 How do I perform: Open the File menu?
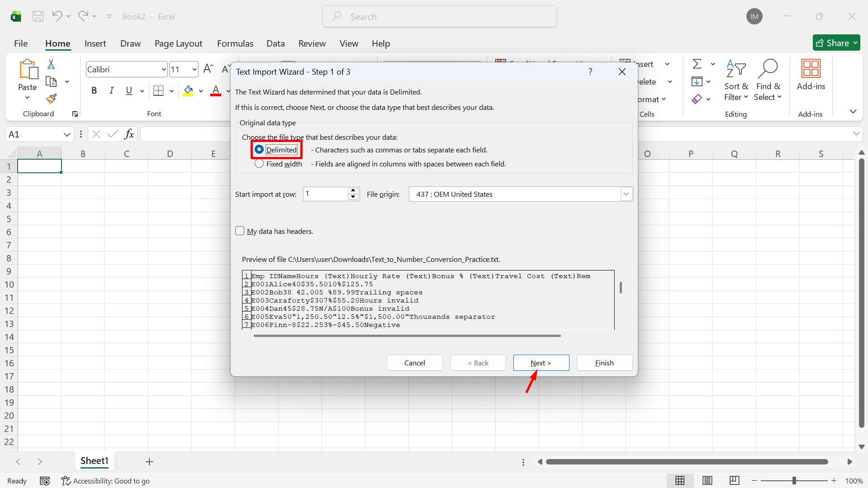pyautogui.click(x=21, y=43)
